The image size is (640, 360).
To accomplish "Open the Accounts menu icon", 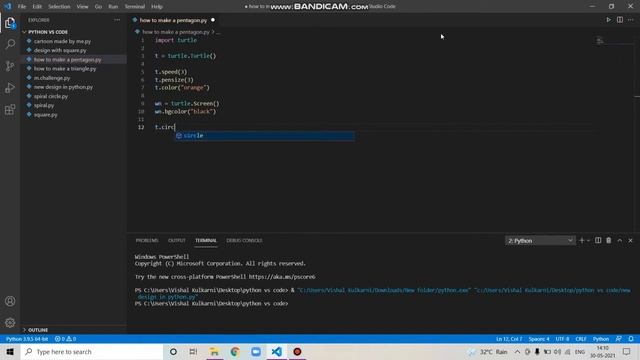I will [x=10, y=301].
